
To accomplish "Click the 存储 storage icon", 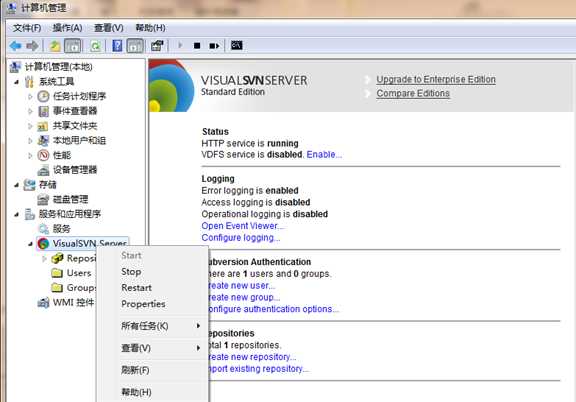I will (x=29, y=185).
